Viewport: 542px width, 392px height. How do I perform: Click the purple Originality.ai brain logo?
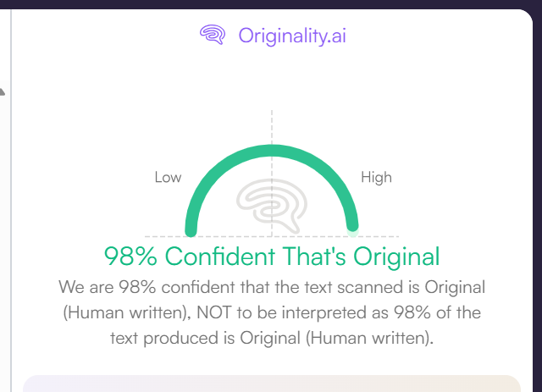tap(213, 35)
